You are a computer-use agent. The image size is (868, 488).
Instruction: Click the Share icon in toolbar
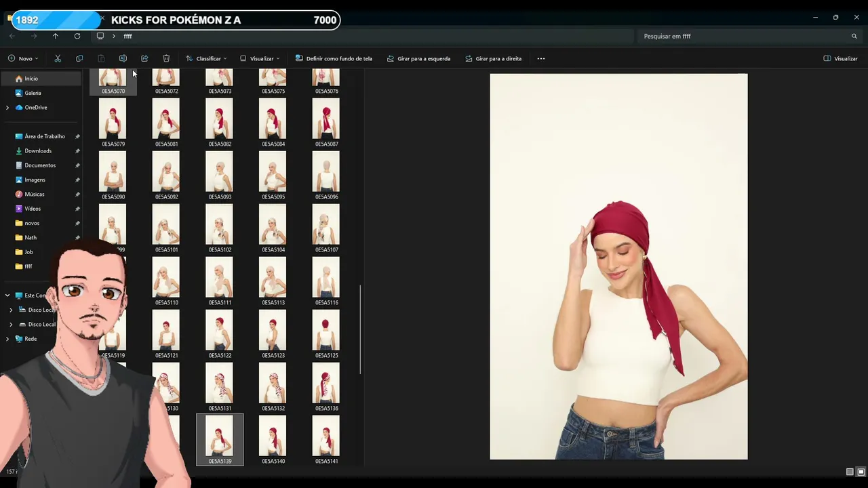click(144, 58)
